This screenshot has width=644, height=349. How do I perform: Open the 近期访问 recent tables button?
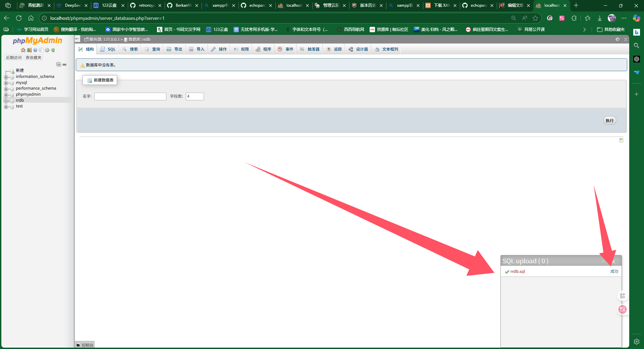click(14, 58)
